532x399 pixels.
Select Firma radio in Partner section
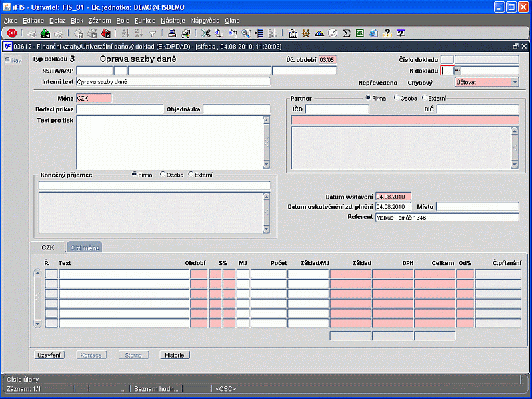coord(368,98)
